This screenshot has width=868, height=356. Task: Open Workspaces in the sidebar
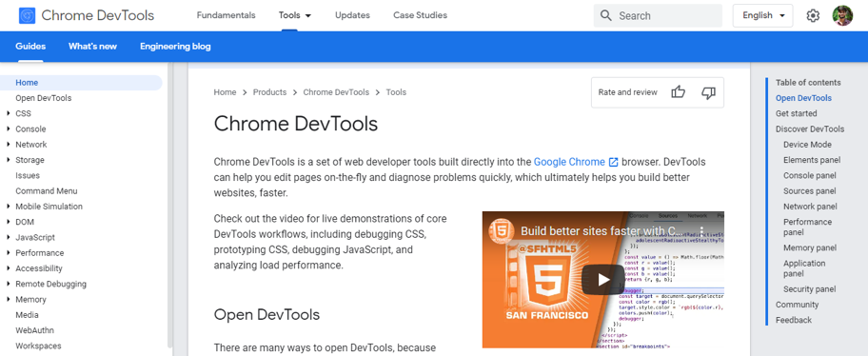[38, 346]
